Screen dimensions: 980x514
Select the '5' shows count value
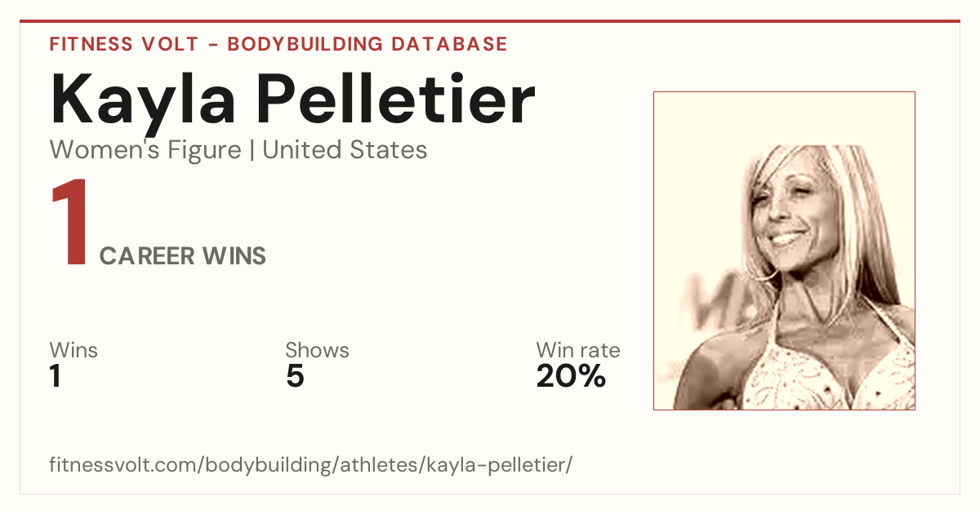[x=295, y=377]
